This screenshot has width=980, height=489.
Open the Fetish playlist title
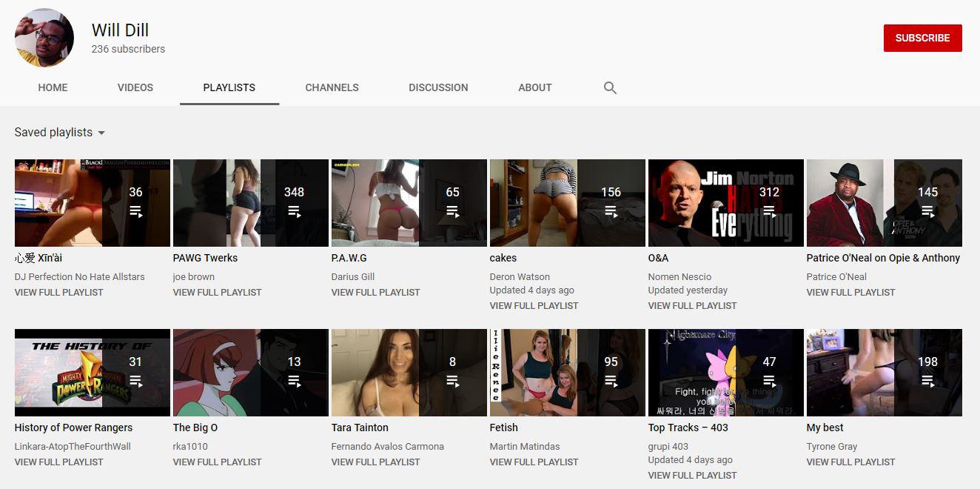pos(504,428)
